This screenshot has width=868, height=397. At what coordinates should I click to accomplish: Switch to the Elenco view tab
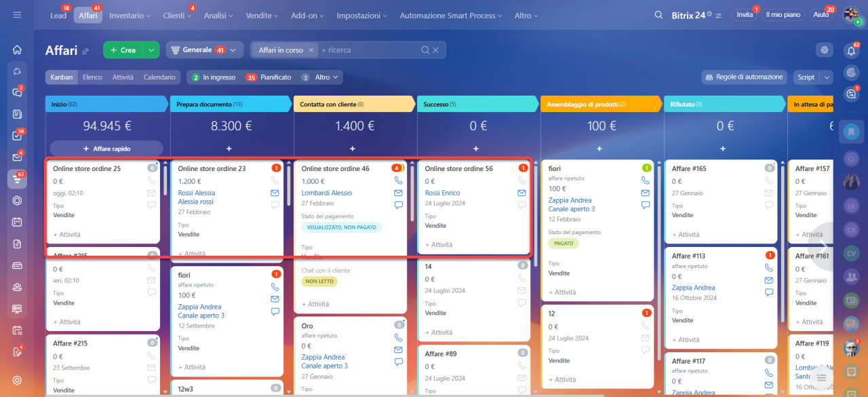(92, 77)
